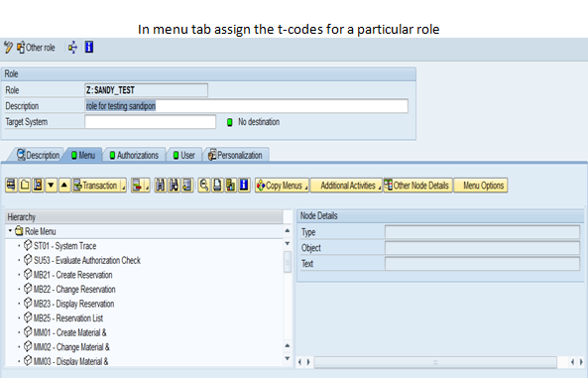The width and height of the screenshot is (588, 378).
Task: Move node down with the down-arrow button
Action: click(51, 186)
